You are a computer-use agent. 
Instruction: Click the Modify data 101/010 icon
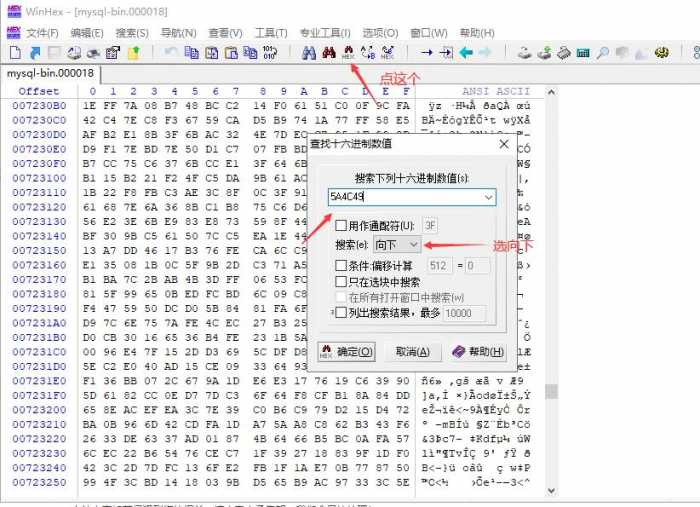coord(269,53)
